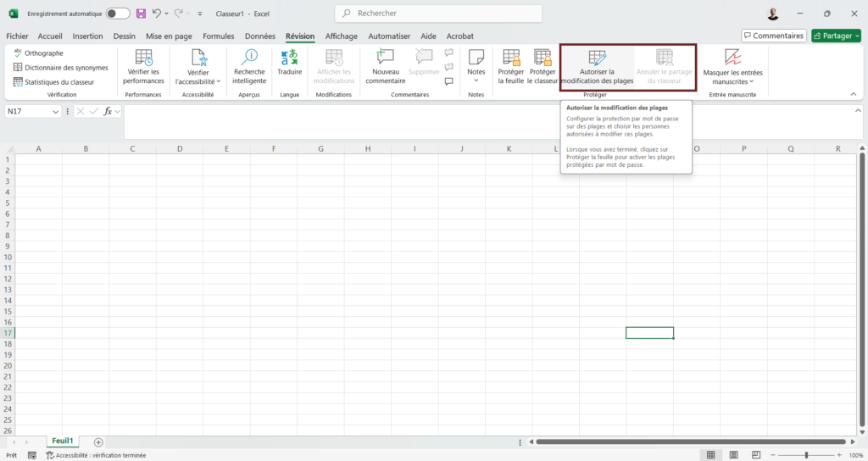Add a new sheet with plus icon

(x=98, y=442)
